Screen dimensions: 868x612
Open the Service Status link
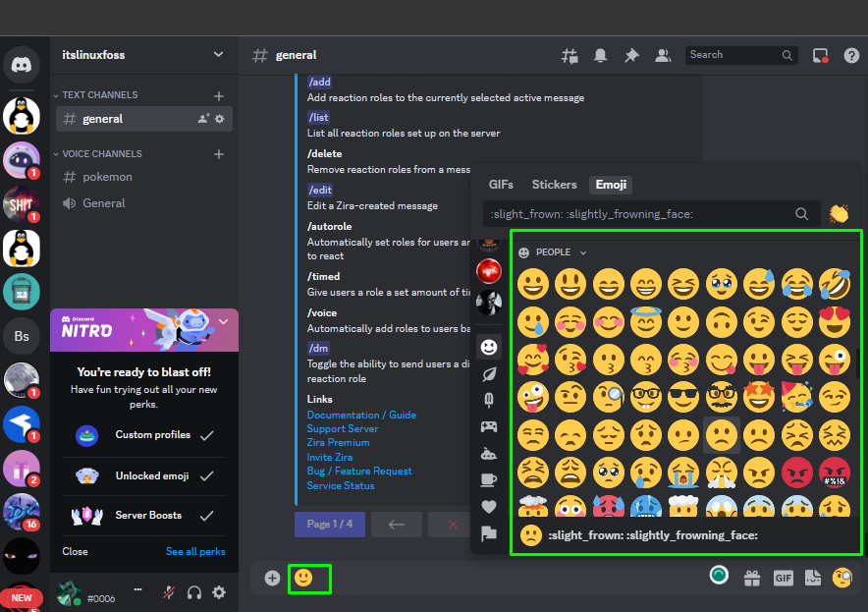pyautogui.click(x=341, y=485)
